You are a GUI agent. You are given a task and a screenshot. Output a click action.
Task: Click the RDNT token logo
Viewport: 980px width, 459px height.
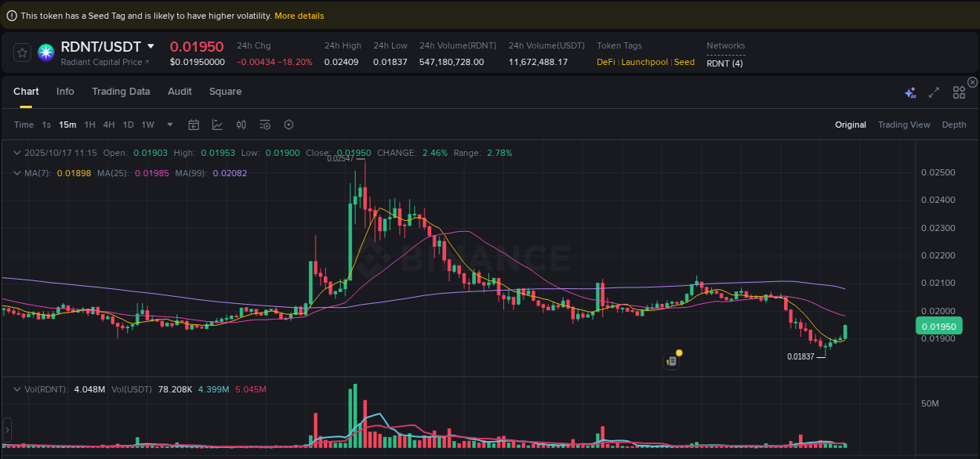click(x=45, y=53)
